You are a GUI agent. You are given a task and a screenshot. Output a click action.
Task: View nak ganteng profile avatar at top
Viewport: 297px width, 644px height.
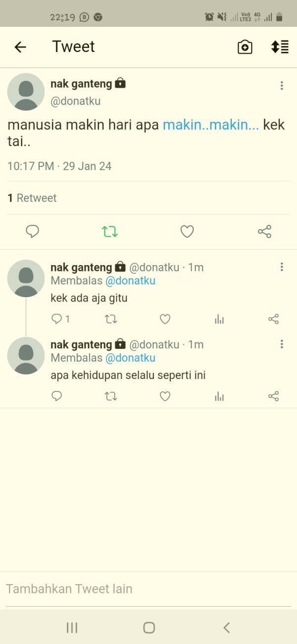(26, 92)
